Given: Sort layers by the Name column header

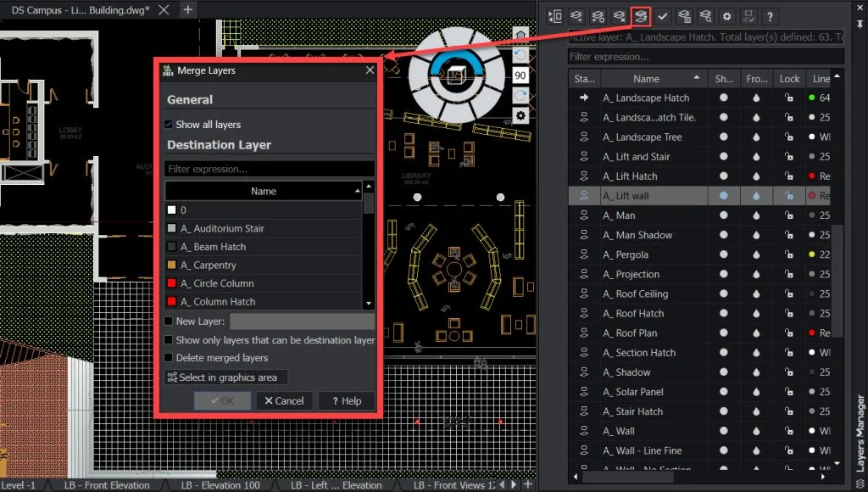Looking at the screenshot, I should (646, 79).
